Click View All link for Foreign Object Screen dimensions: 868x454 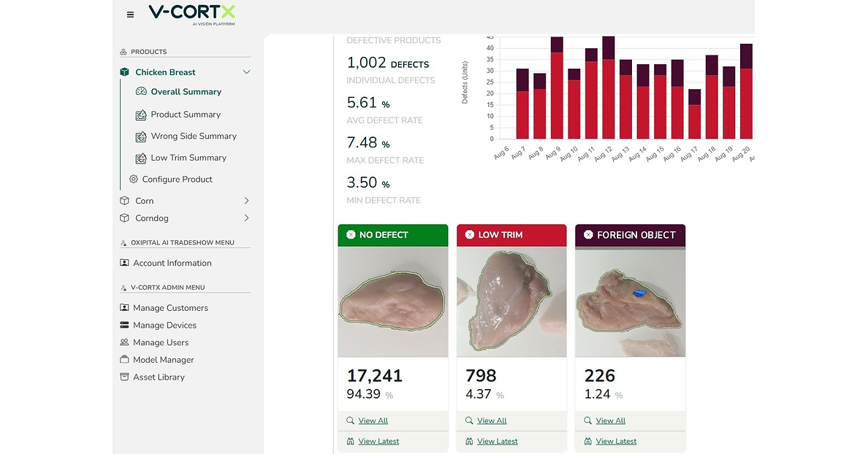pyautogui.click(x=611, y=421)
